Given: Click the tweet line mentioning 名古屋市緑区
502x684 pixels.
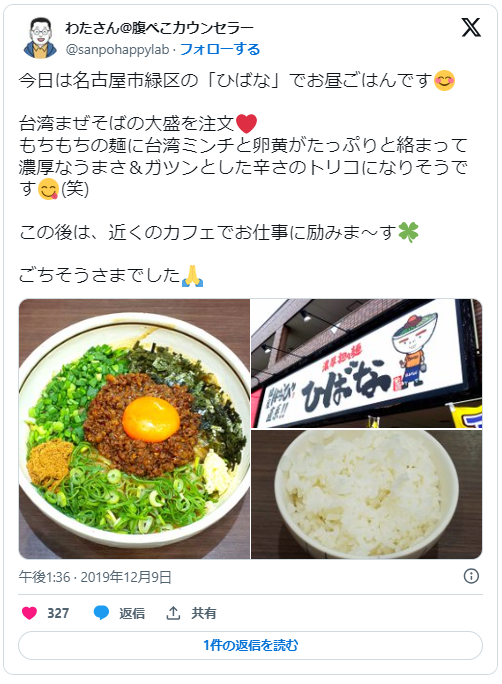Looking at the screenshot, I should (237, 81).
